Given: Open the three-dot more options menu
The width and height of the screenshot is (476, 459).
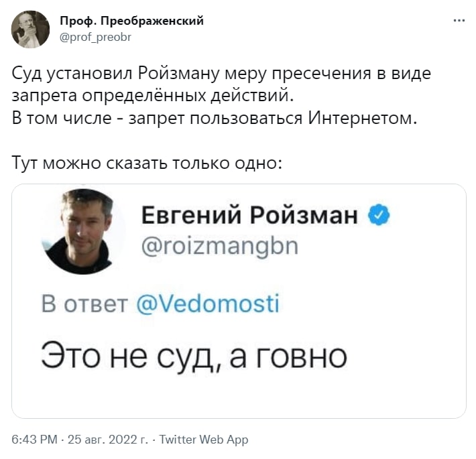Looking at the screenshot, I should (459, 21).
